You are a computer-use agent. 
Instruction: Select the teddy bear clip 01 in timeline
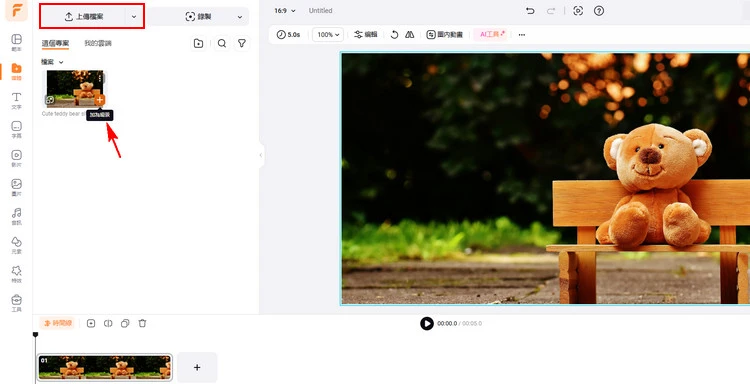(x=105, y=367)
